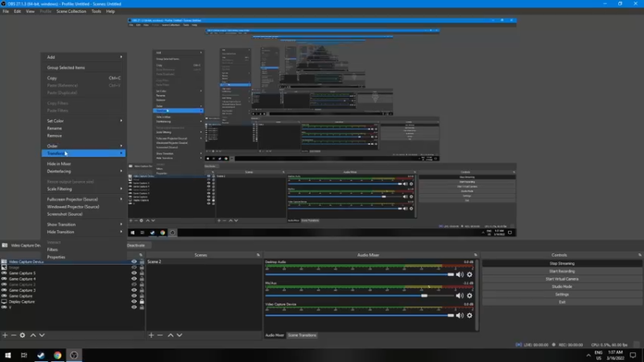Expand the Add submenu

coord(84,57)
